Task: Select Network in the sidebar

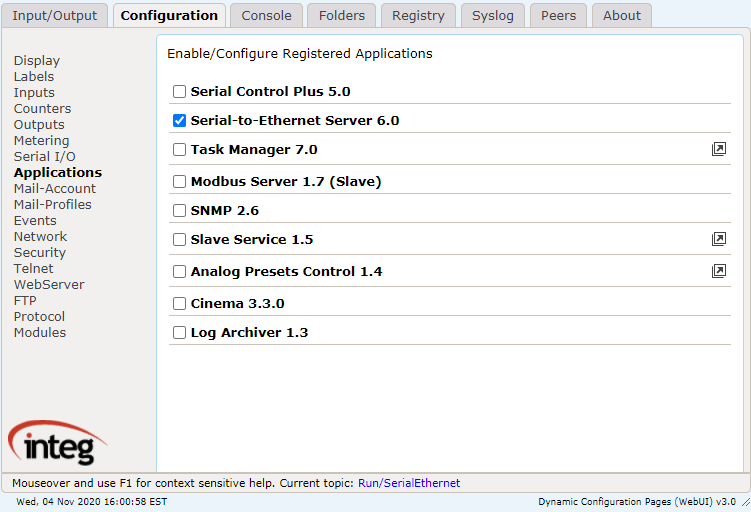Action: 41,236
